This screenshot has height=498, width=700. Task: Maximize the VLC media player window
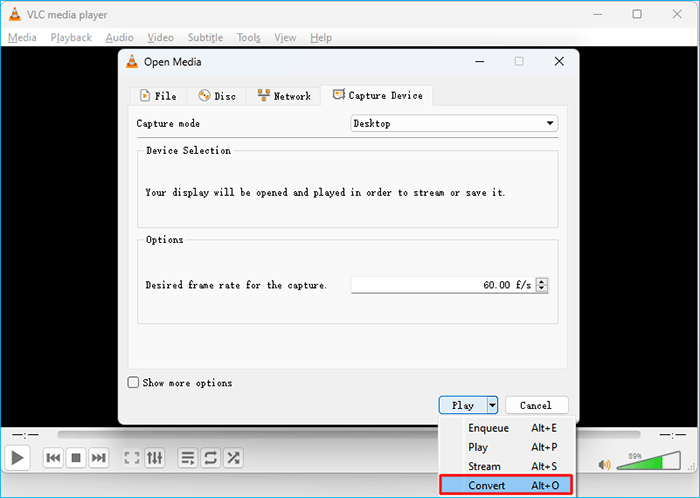click(x=637, y=14)
